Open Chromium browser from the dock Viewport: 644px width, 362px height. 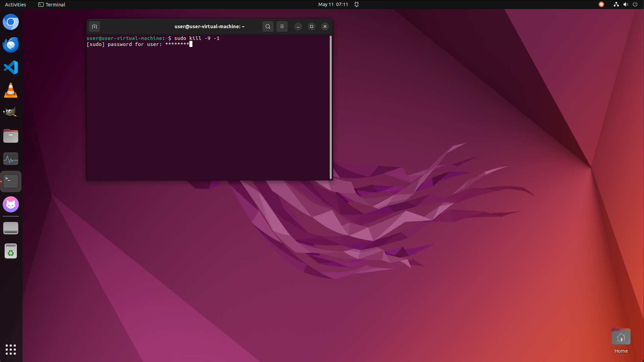pyautogui.click(x=11, y=22)
